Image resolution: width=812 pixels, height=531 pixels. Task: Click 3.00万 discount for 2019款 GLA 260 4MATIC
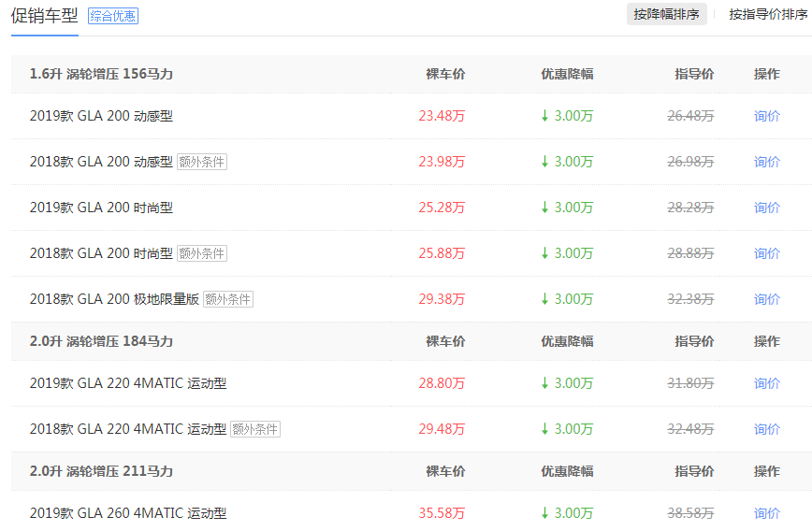(x=567, y=513)
